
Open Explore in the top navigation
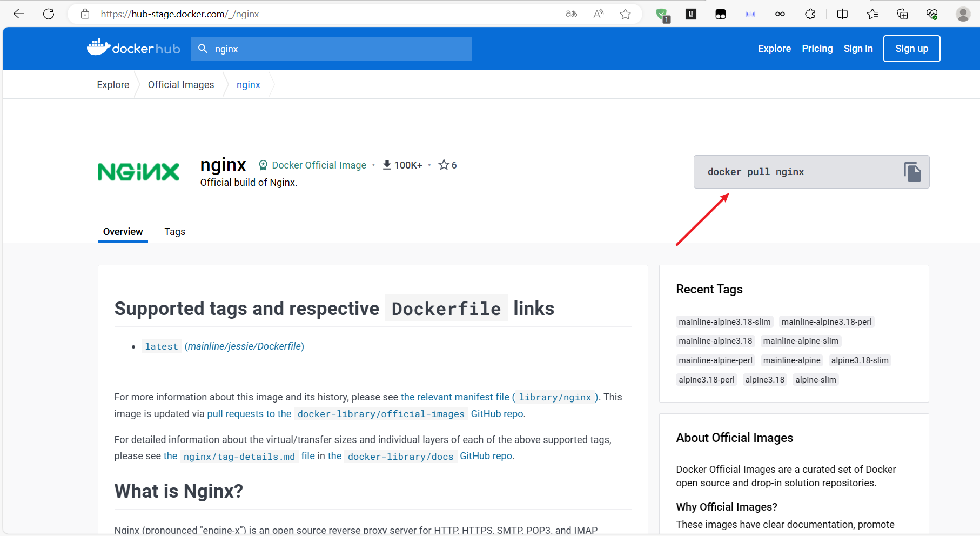774,49
